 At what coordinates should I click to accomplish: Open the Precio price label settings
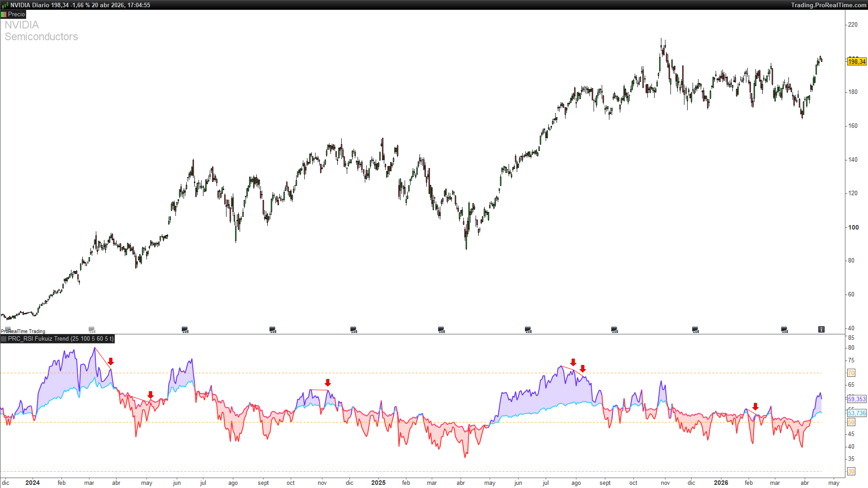pyautogui.click(x=16, y=14)
